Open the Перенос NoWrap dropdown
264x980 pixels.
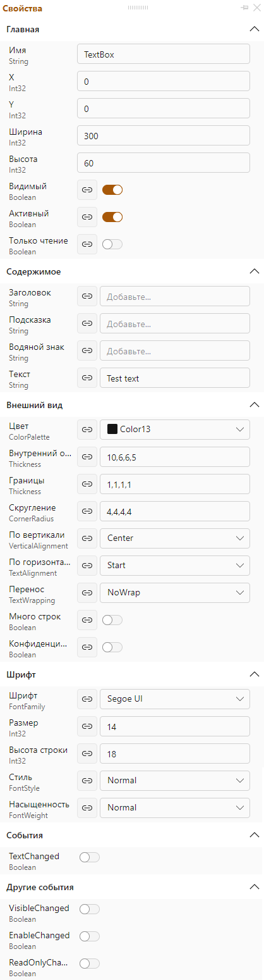click(x=175, y=592)
